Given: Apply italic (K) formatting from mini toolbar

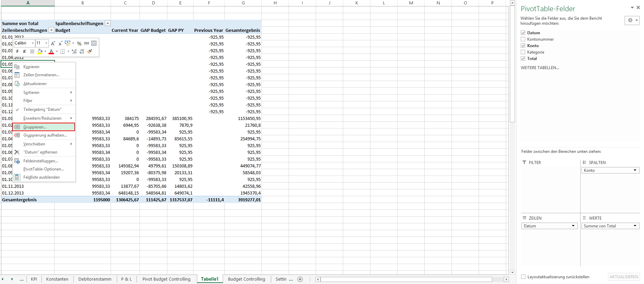Looking at the screenshot, I should pyautogui.click(x=24, y=52).
